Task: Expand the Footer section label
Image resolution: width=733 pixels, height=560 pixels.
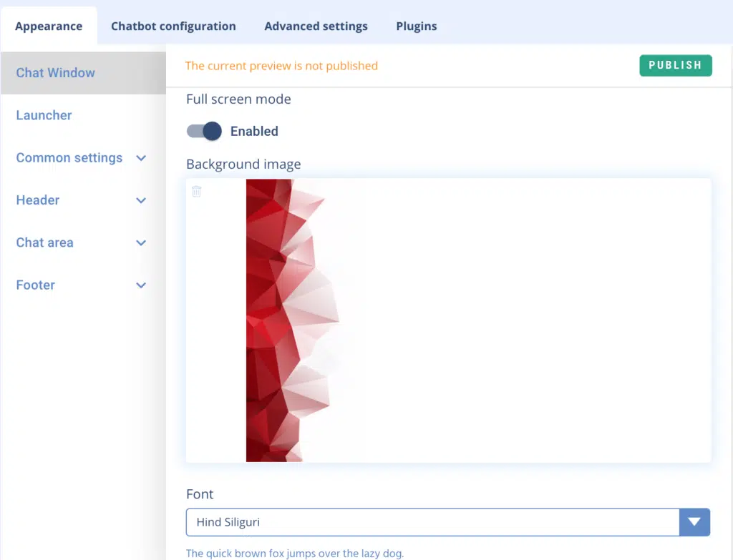Action: tap(36, 285)
